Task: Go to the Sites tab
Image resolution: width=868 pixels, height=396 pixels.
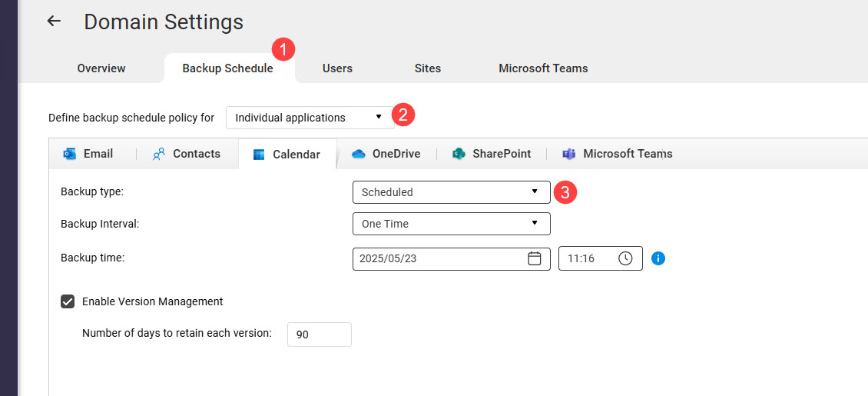Action: pyautogui.click(x=428, y=68)
